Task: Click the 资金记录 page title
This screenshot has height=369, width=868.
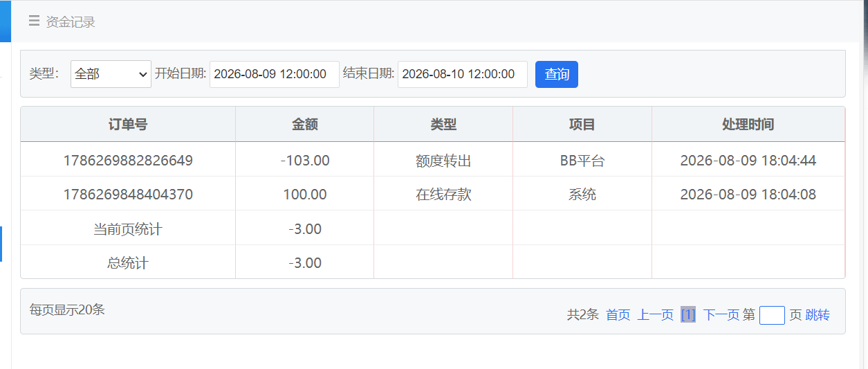Action: (71, 22)
